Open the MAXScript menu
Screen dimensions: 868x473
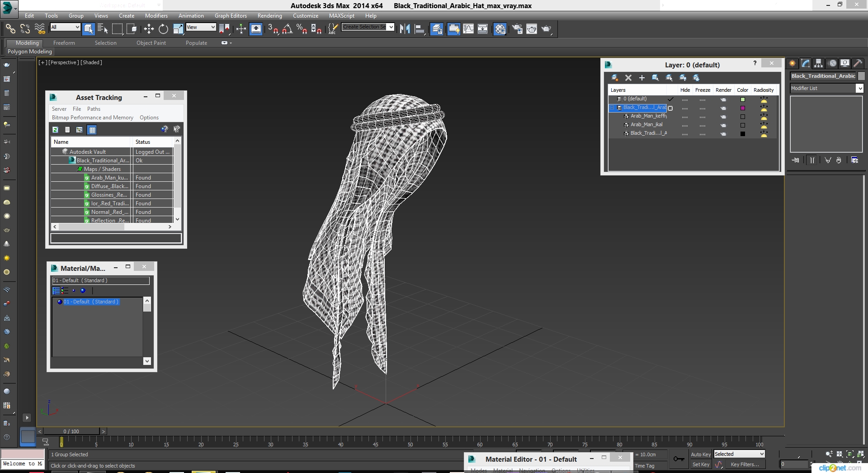point(341,16)
